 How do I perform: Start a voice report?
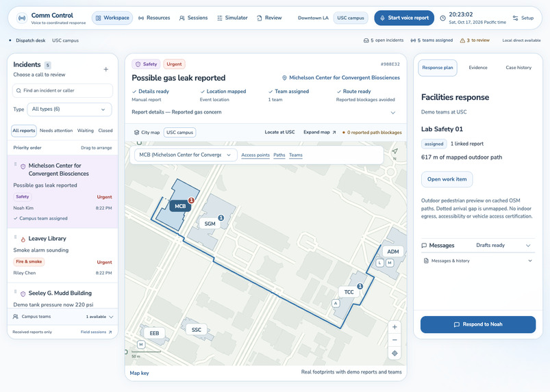point(404,18)
